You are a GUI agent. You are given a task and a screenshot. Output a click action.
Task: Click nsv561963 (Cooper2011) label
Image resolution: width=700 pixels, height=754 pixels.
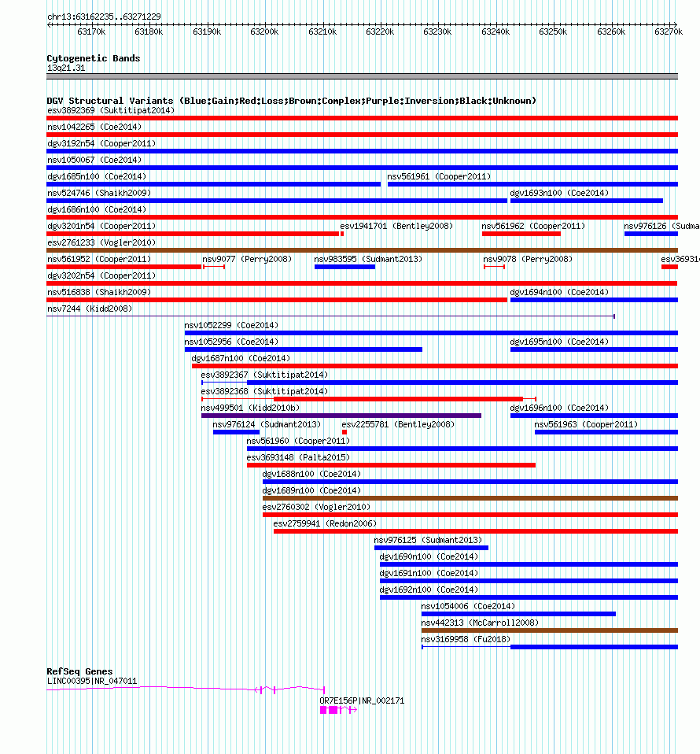point(586,424)
